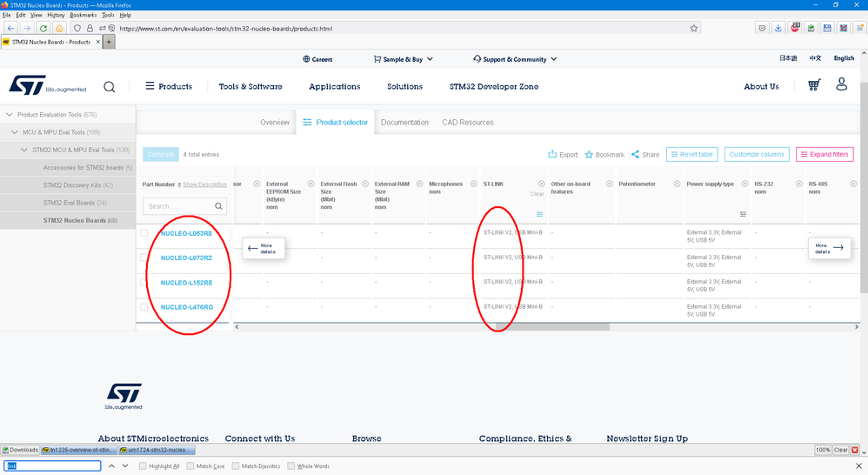This screenshot has height=475, width=868.
Task: Click the red adblock extension icon
Action: [x=795, y=28]
